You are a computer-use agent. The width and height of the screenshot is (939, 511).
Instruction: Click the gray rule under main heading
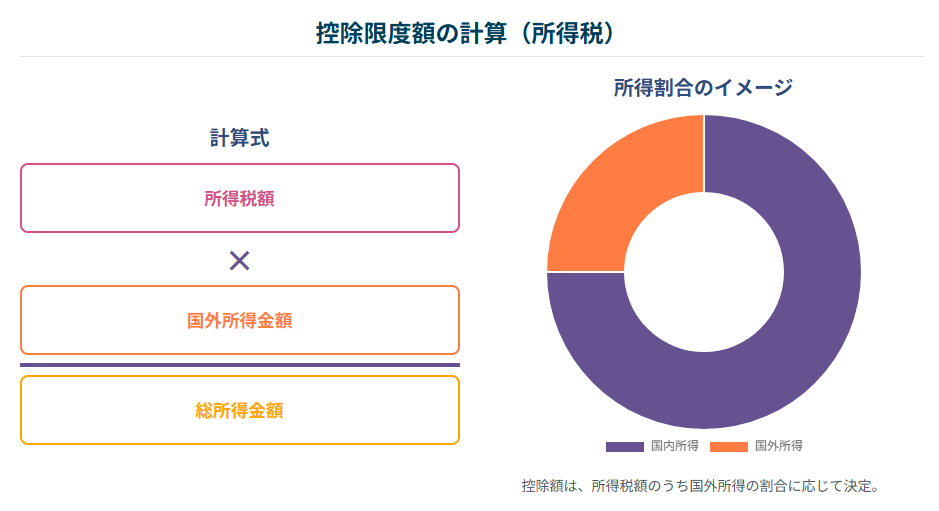point(469,56)
